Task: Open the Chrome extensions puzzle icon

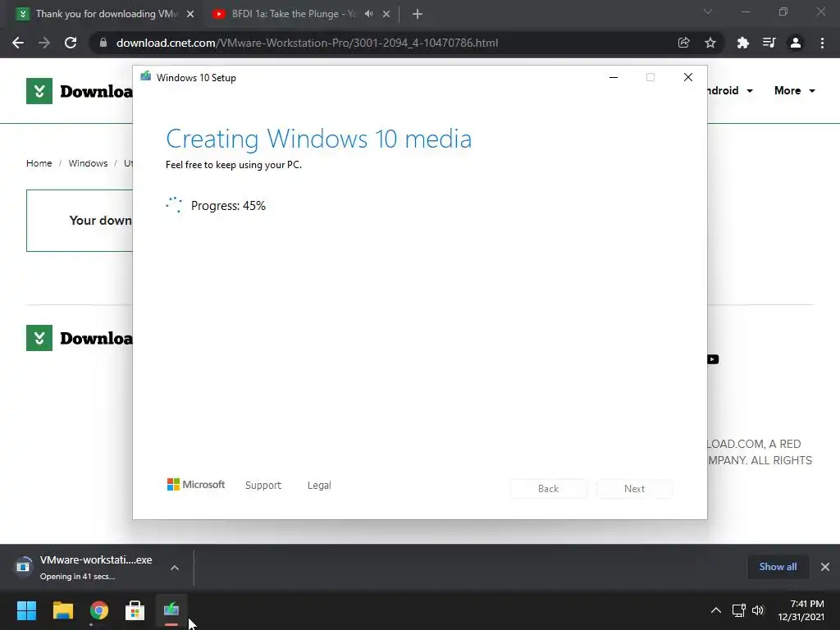Action: click(x=743, y=43)
